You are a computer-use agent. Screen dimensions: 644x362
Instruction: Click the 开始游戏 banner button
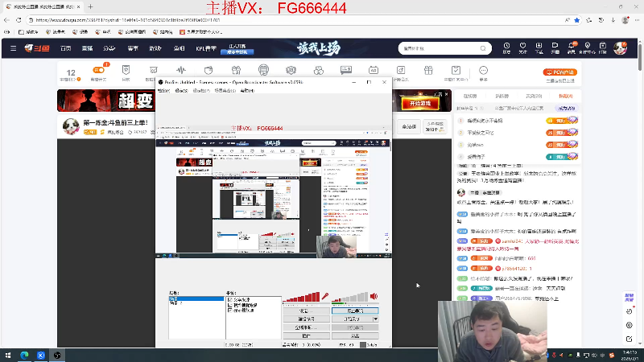click(419, 104)
